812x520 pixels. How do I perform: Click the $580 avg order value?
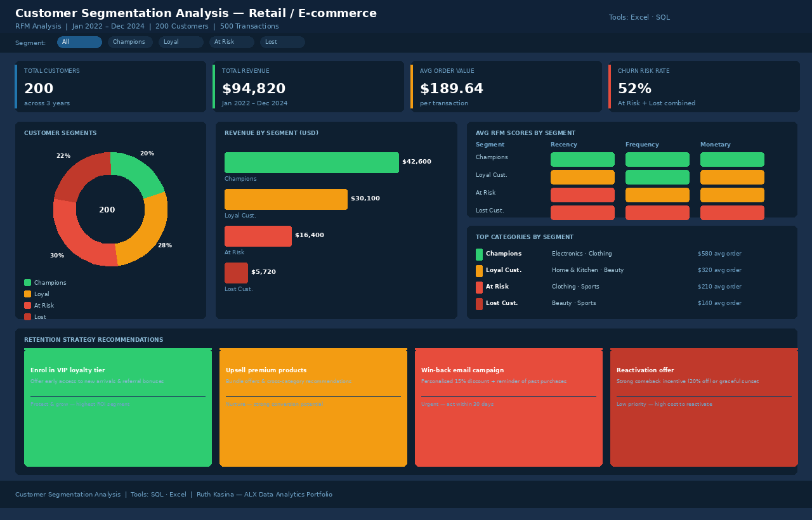click(x=719, y=254)
